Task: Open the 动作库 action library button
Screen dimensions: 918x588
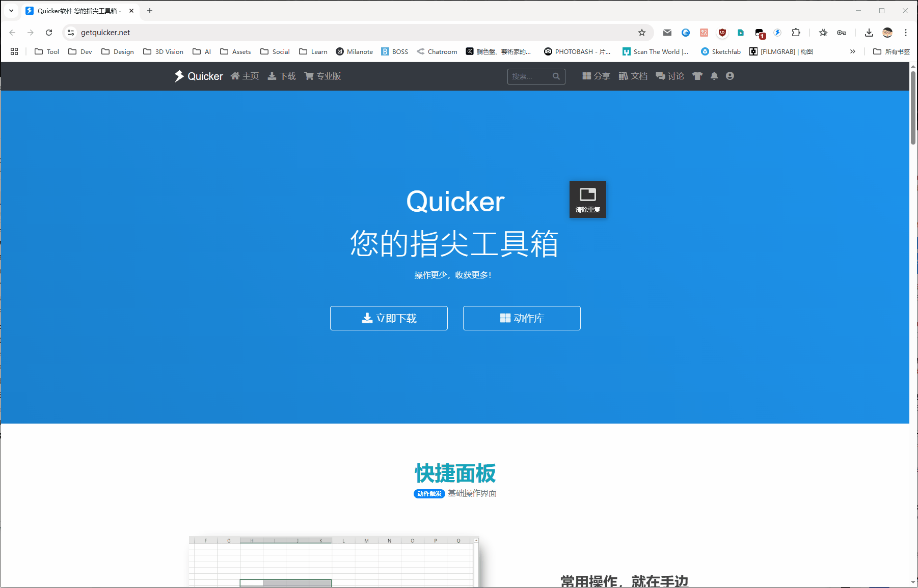Action: point(522,318)
